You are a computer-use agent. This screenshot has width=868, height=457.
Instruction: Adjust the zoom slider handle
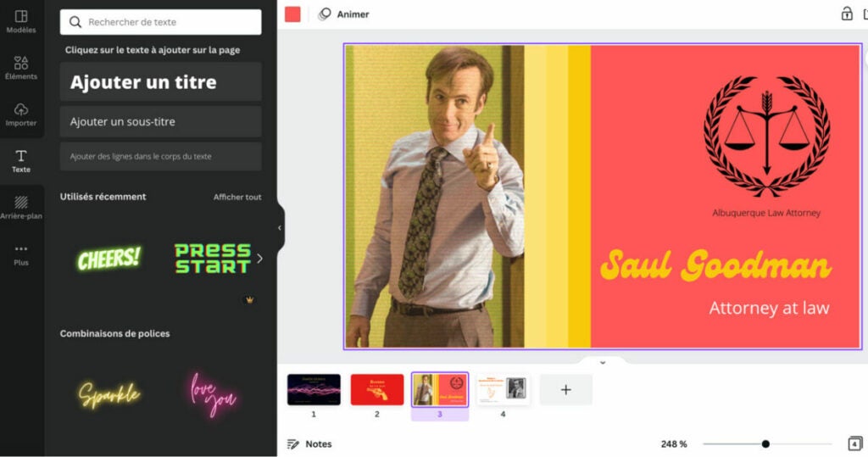(x=765, y=443)
